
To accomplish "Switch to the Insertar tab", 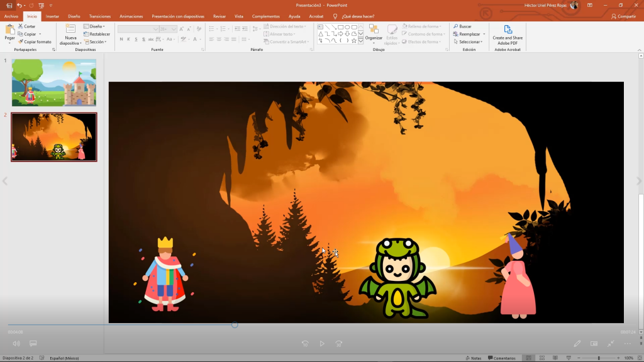I will click(52, 16).
